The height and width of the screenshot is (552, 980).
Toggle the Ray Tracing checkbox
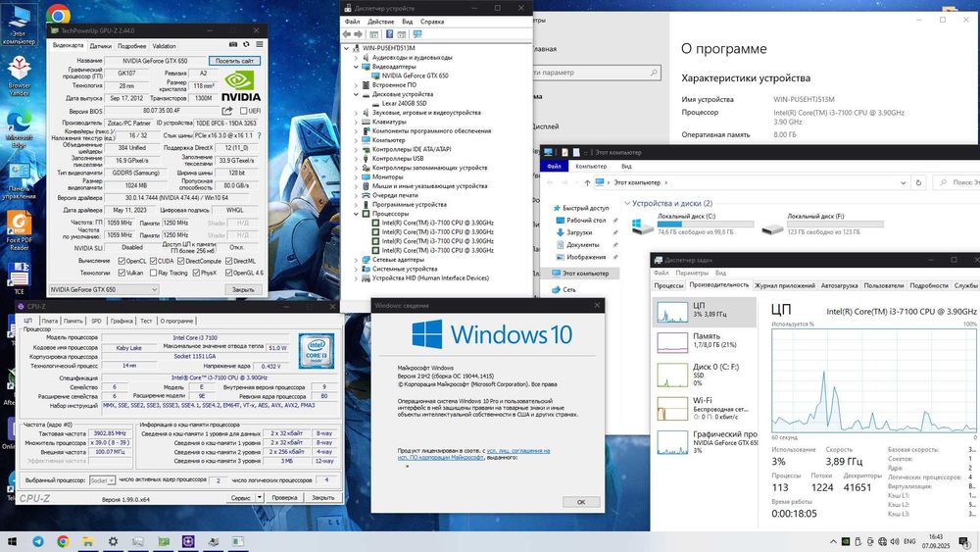click(154, 273)
